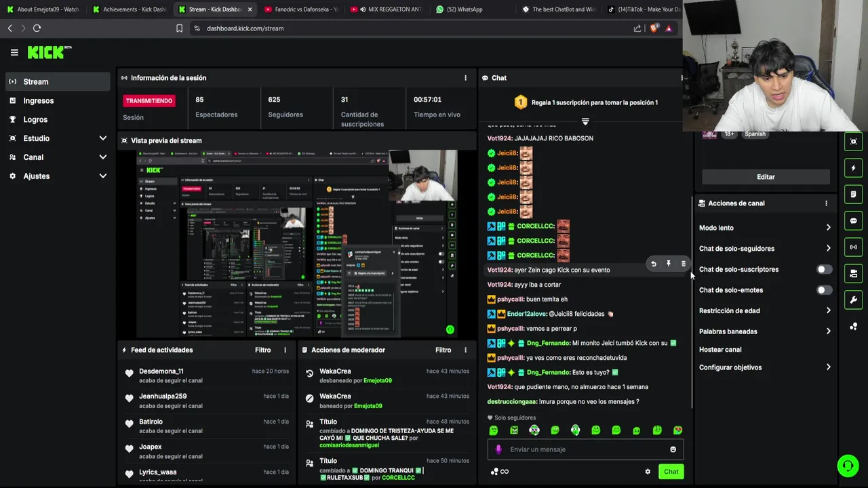The width and height of the screenshot is (868, 488).
Task: Click Jeanhualpa259 in the activity feed
Action: (163, 396)
